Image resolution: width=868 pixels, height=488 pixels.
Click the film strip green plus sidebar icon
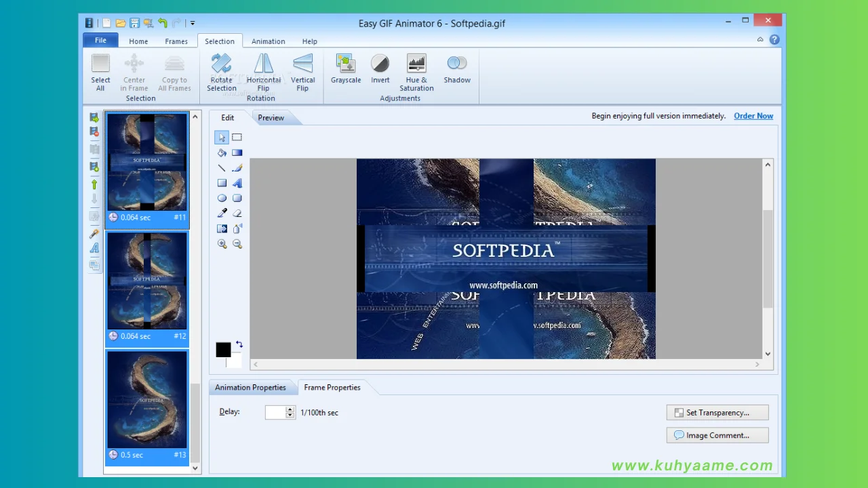point(94,166)
